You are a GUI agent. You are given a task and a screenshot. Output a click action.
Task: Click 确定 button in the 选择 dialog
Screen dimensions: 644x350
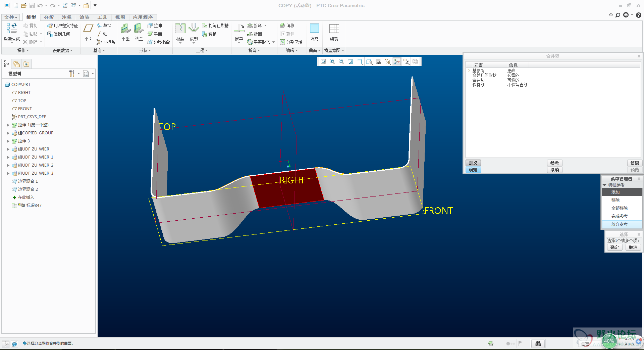tap(615, 247)
